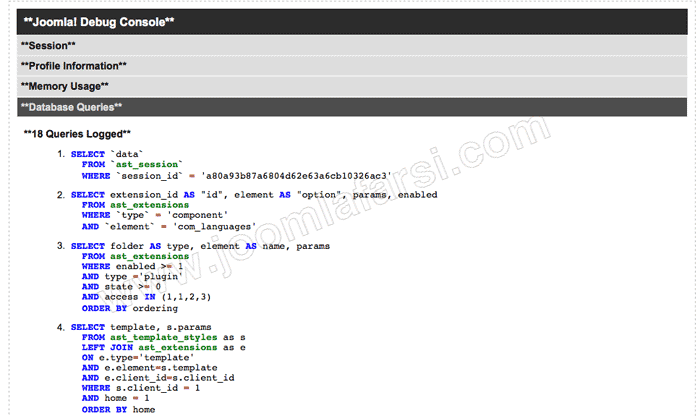This screenshot has width=700, height=416.
Task: Click the 'ORDER BY ordering' line
Action: click(x=129, y=308)
